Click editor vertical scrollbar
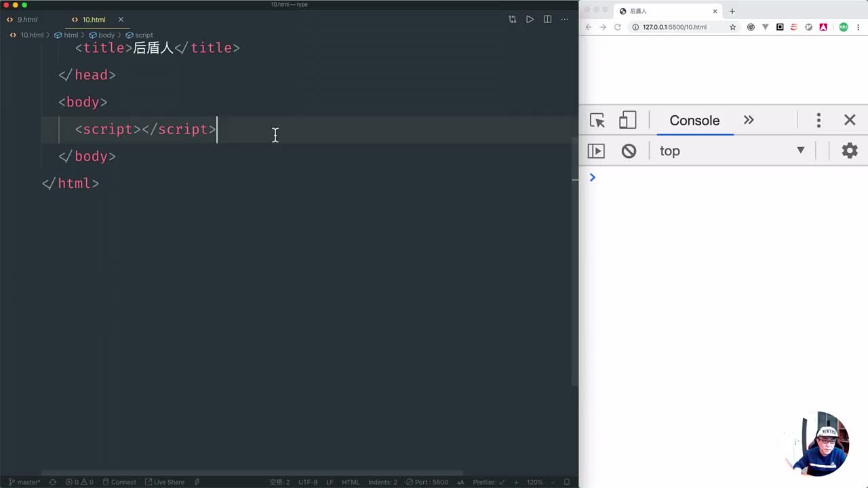This screenshot has width=868, height=488. click(x=575, y=261)
